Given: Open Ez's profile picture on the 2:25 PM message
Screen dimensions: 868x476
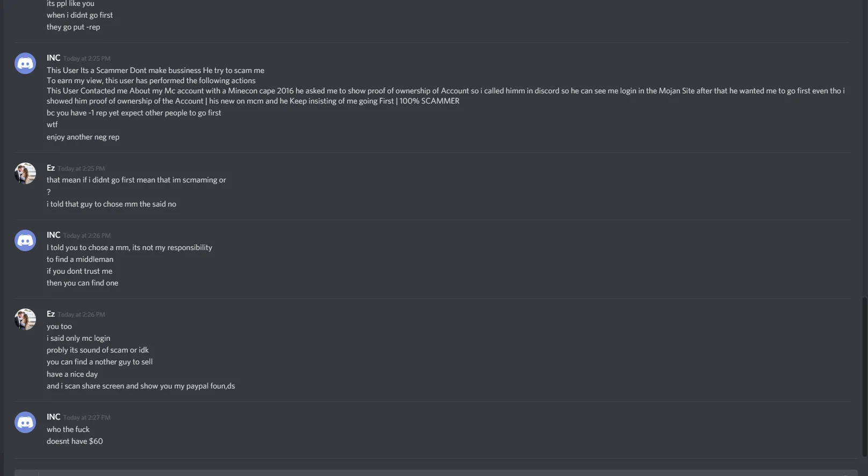Looking at the screenshot, I should [25, 173].
